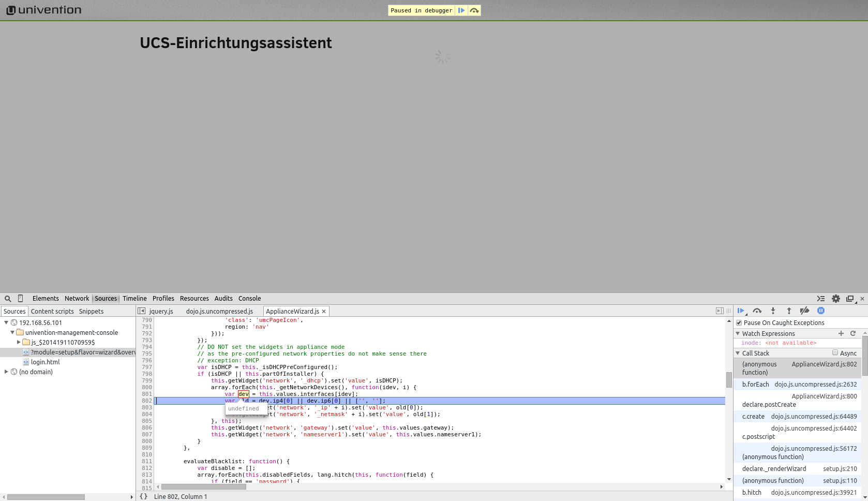The width and height of the screenshot is (868, 501).
Task: Expand the (no domain) tree node
Action: [6, 372]
